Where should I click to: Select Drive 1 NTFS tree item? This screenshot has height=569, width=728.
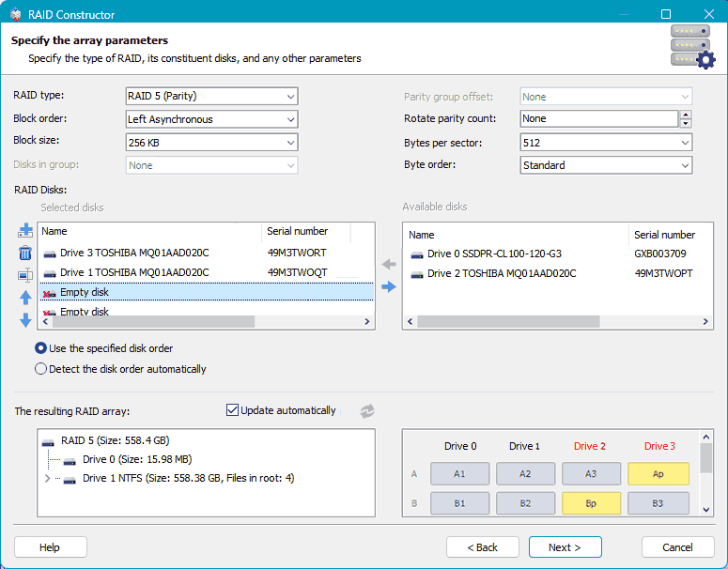point(188,478)
